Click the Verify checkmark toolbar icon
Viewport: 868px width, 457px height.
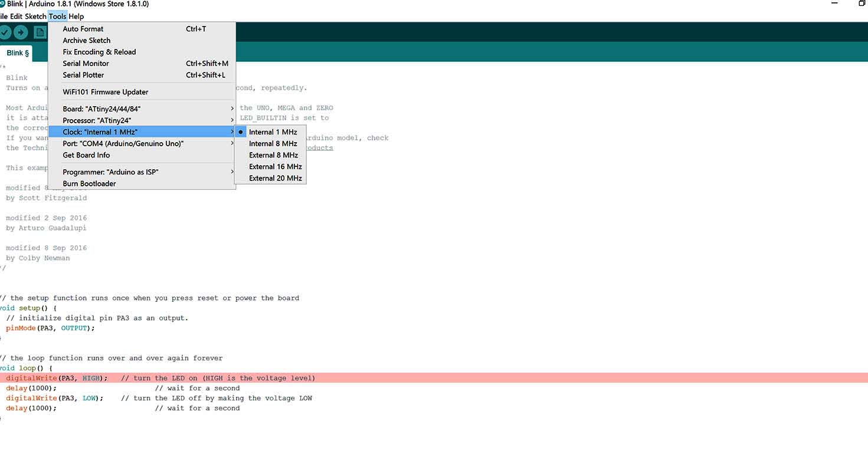(x=5, y=32)
